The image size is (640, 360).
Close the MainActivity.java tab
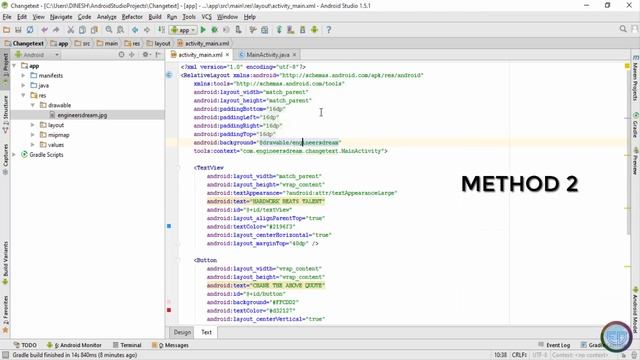(x=294, y=54)
